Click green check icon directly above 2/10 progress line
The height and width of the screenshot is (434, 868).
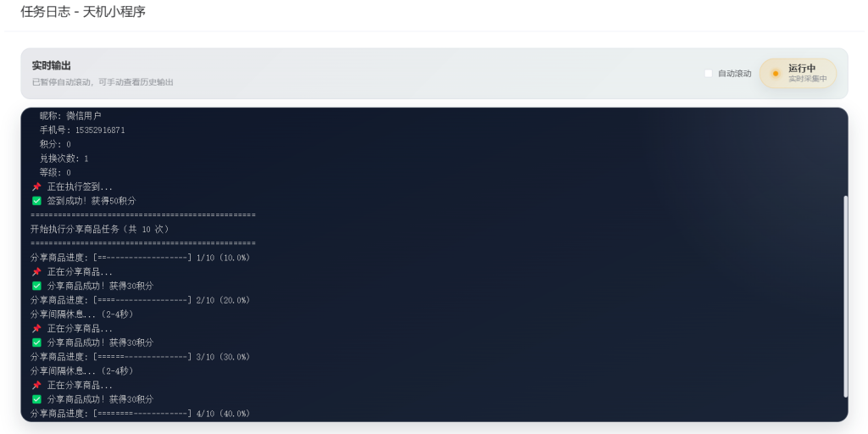pyautogui.click(x=36, y=286)
